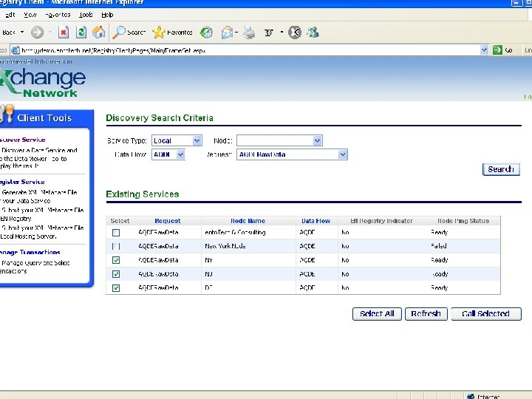
Task: Uncheck the NY row checkbox
Action: coord(116,260)
